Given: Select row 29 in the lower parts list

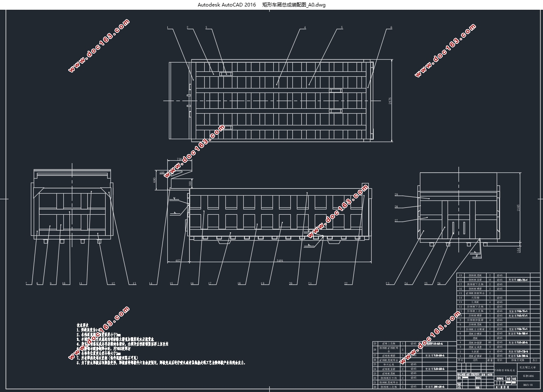Looking at the screenshot, I should (414, 343).
